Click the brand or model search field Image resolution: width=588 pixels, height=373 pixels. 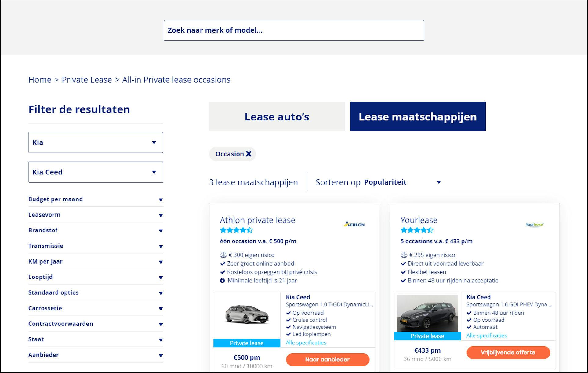point(294,30)
